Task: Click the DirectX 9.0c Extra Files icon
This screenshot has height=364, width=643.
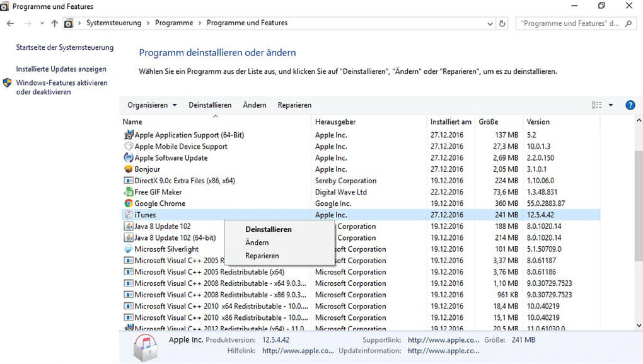Action: point(129,181)
